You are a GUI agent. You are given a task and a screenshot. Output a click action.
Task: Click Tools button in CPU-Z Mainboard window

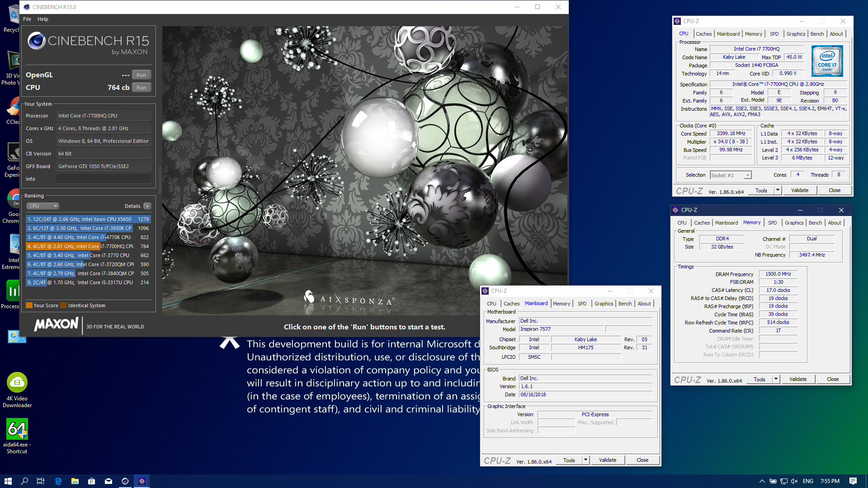(x=569, y=460)
